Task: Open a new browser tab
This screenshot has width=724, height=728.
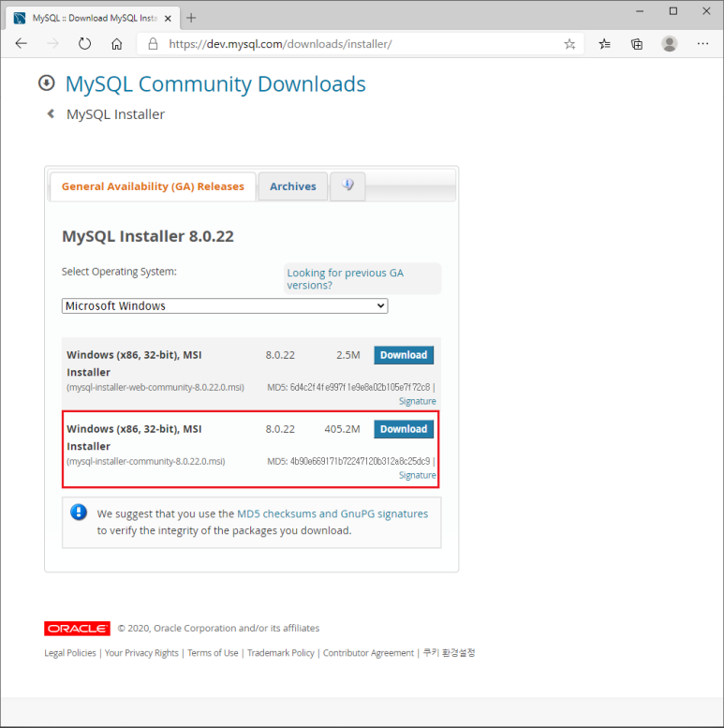Action: pyautogui.click(x=191, y=18)
